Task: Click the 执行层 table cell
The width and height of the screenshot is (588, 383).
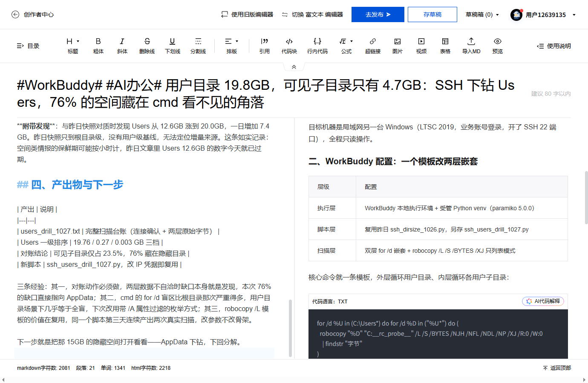Action: pos(332,208)
